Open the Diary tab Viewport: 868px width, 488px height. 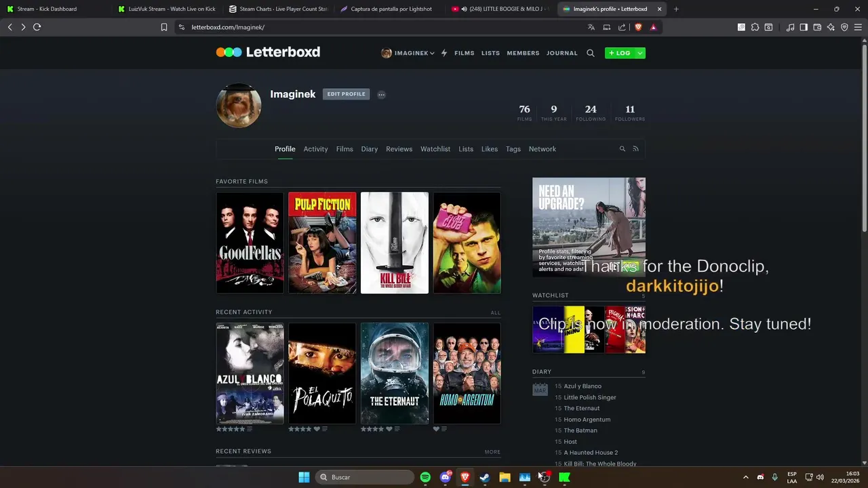pos(370,149)
